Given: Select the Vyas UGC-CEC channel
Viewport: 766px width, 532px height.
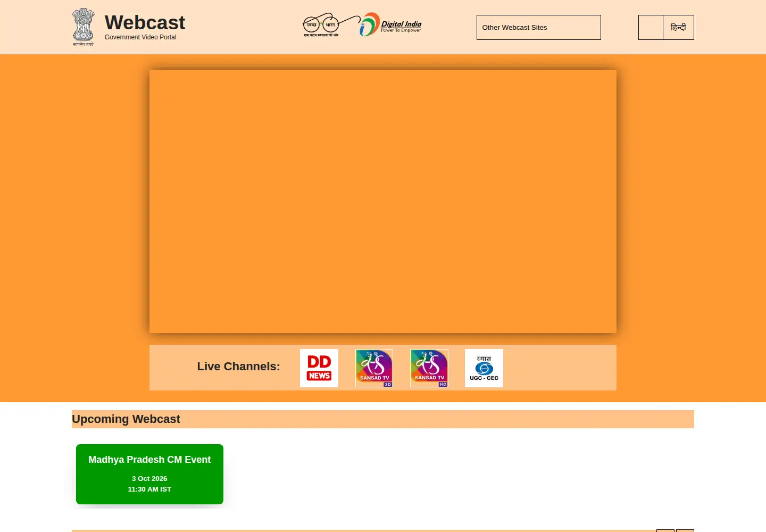Looking at the screenshot, I should click(484, 368).
